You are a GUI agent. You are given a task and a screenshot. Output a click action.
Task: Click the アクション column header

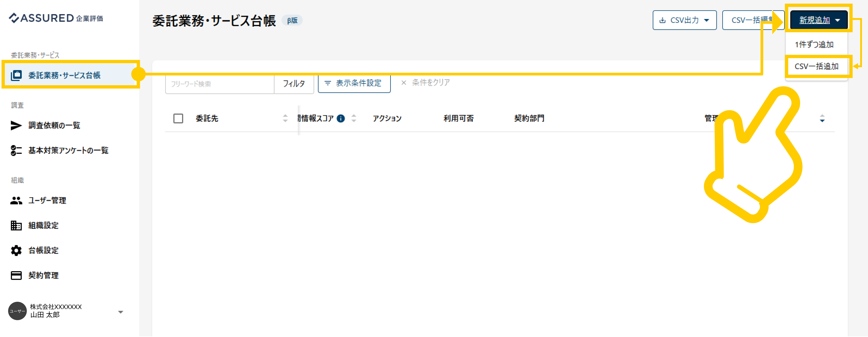(387, 118)
